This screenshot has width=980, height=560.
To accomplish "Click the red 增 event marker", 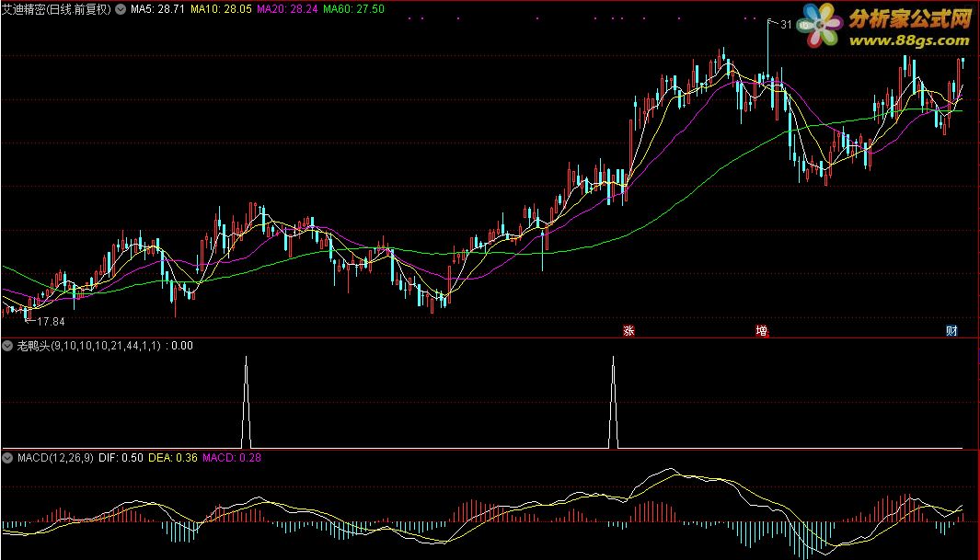I will pos(762,331).
